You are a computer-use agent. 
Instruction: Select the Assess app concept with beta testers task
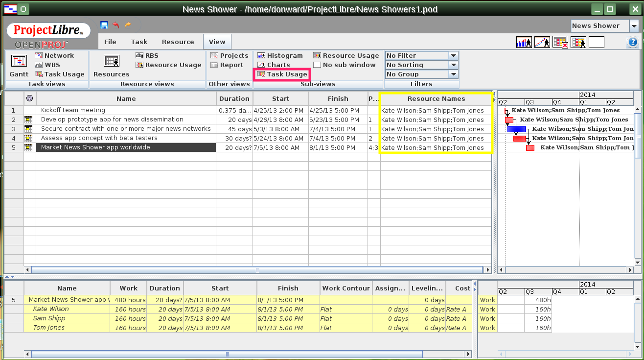click(x=126, y=138)
